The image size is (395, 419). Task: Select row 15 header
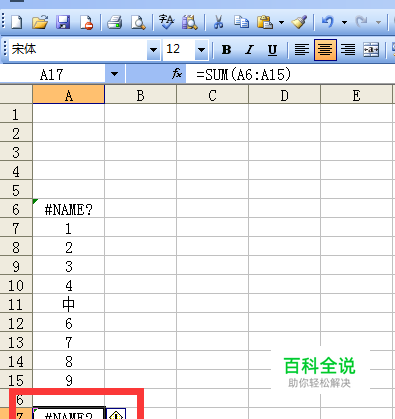(16, 380)
